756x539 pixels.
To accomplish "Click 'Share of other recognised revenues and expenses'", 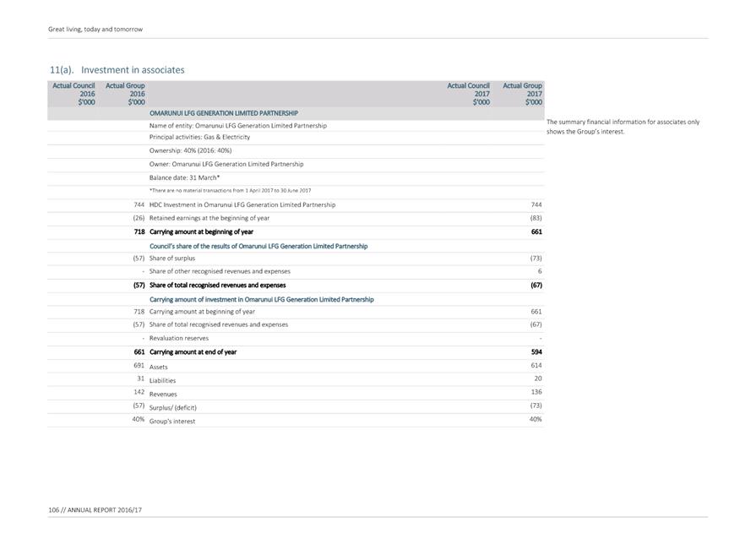I will pyautogui.click(x=220, y=271).
